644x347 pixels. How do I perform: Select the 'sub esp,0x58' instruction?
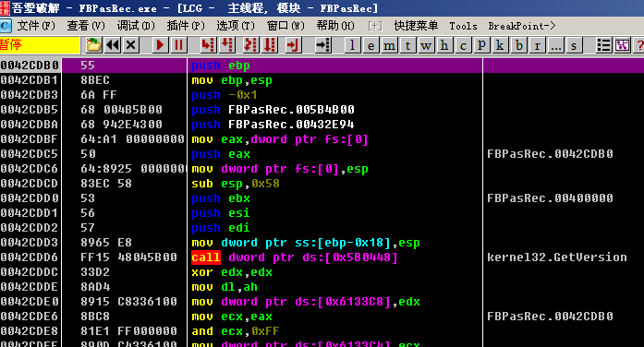tap(236, 184)
